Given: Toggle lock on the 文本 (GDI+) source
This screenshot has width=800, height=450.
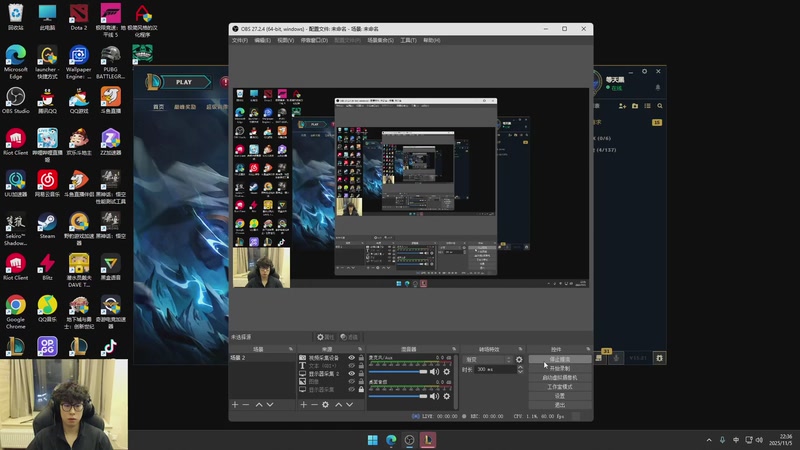Looking at the screenshot, I should [361, 365].
